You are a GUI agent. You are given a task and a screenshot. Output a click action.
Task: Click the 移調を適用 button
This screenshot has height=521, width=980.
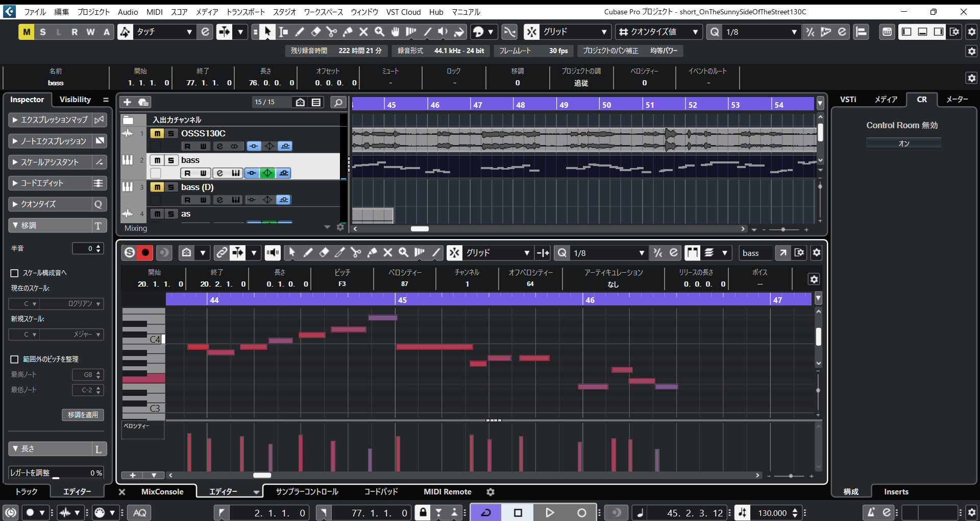pyautogui.click(x=83, y=415)
